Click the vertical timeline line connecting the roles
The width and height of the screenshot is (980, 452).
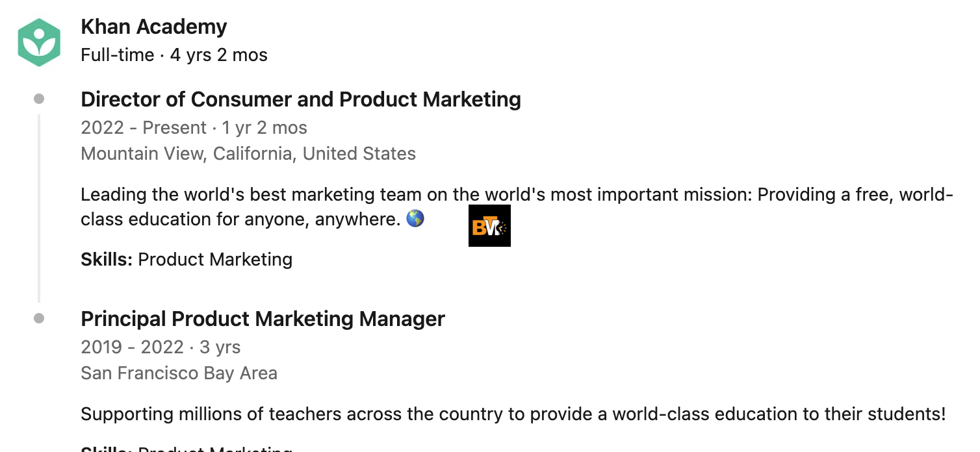point(39,208)
